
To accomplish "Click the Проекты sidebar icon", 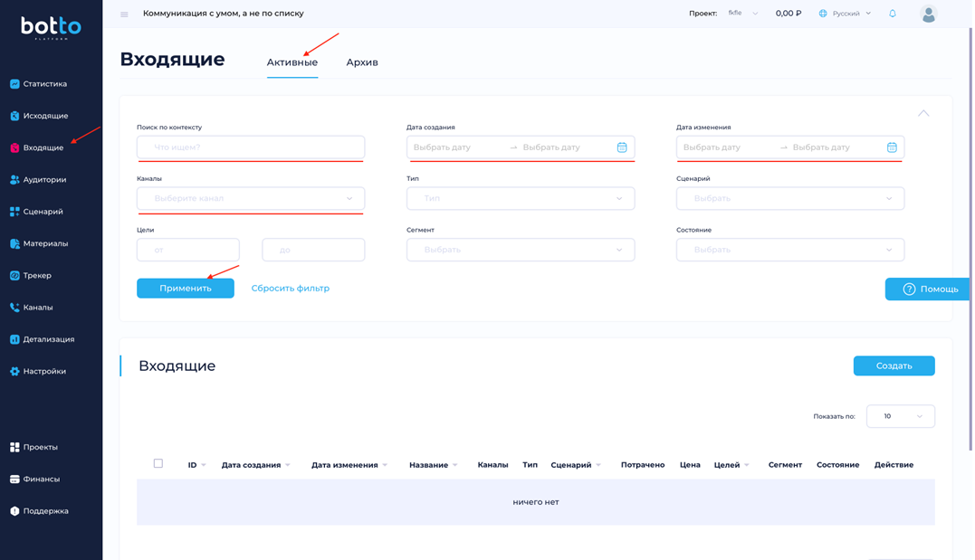I will (14, 447).
